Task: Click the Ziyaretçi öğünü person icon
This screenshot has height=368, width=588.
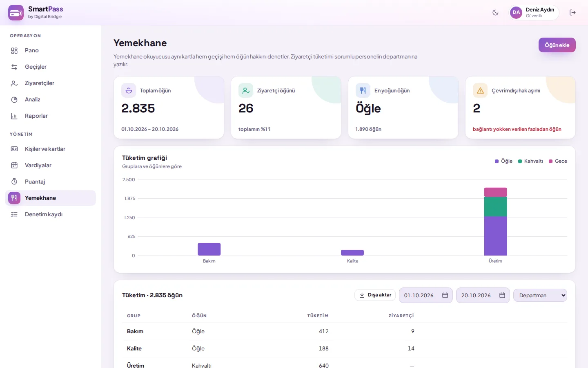Action: pos(246,90)
